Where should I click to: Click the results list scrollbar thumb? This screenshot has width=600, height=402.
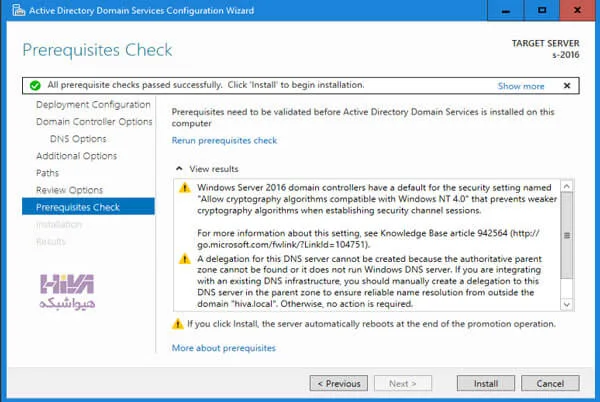pos(567,235)
